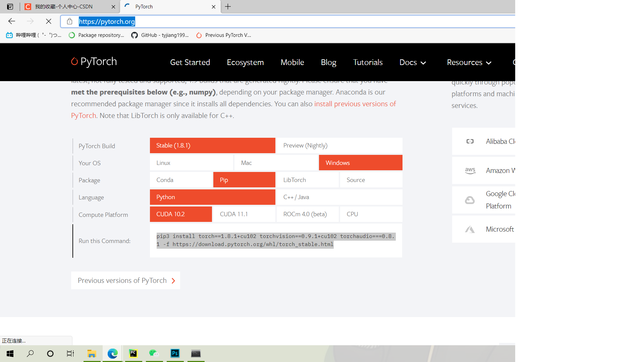Viewport: 644px width, 362px height.
Task: Expand the Resources dropdown
Action: click(469, 62)
